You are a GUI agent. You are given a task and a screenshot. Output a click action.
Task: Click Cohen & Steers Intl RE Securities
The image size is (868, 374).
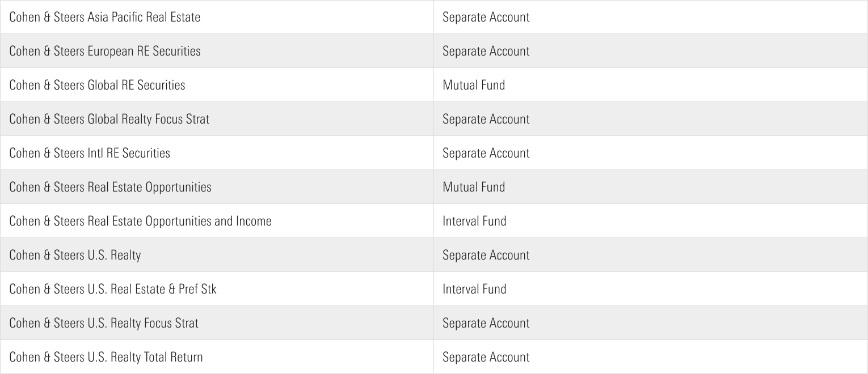[x=90, y=153]
